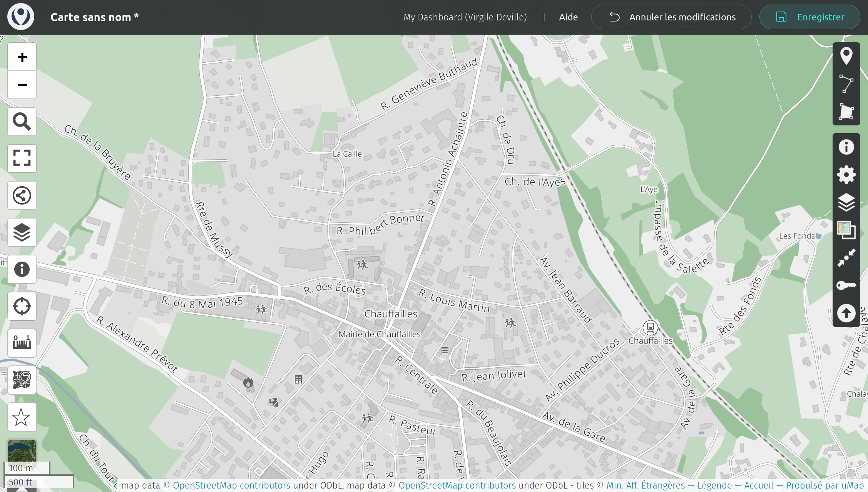The height and width of the screenshot is (492, 868).
Task: Click the Mairie de Chauffailles label
Action: tap(380, 334)
